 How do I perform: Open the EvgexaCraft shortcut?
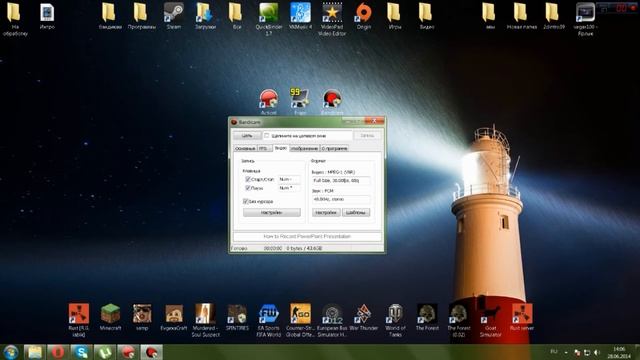(x=173, y=317)
